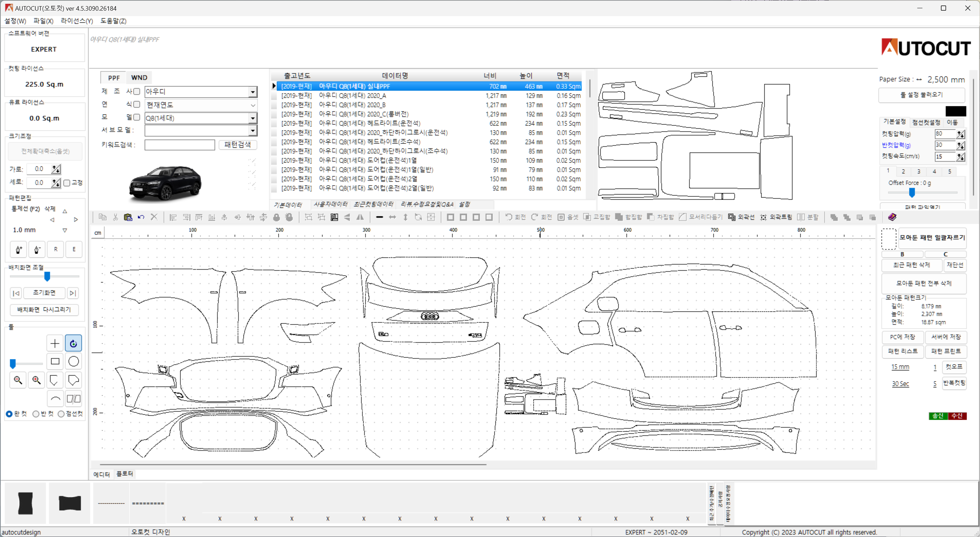Screen dimensions: 980x537
Task: Click the undo arrow icon
Action: [141, 217]
